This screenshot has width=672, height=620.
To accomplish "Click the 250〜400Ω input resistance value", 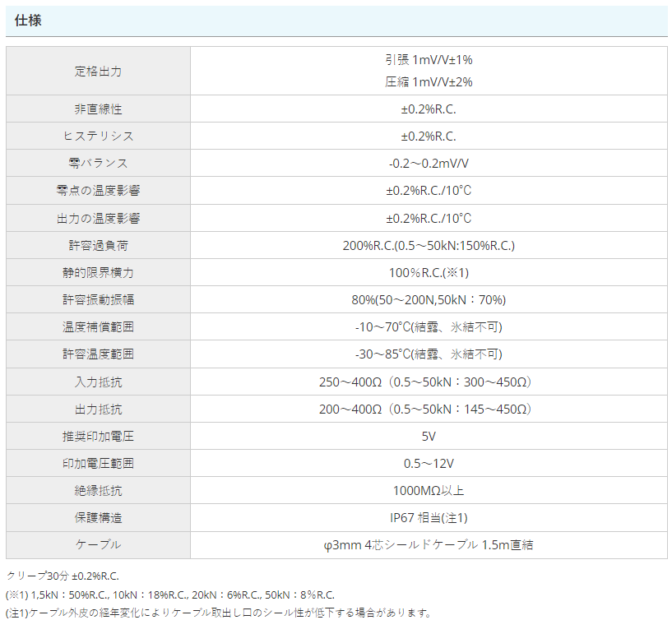I will click(x=425, y=382).
